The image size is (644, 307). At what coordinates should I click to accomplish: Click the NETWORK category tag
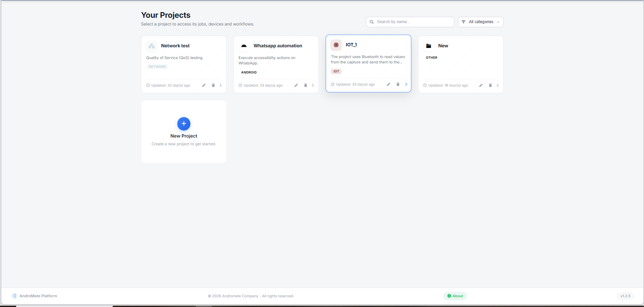(157, 67)
